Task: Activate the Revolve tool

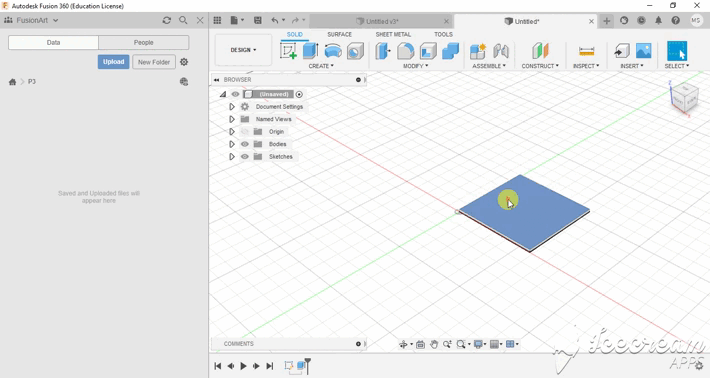Action: coord(333,51)
